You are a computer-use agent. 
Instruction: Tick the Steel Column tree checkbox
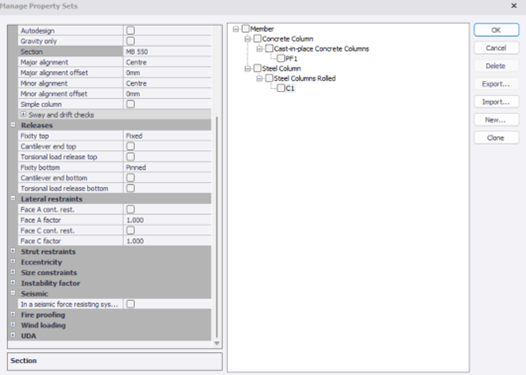[x=257, y=68]
